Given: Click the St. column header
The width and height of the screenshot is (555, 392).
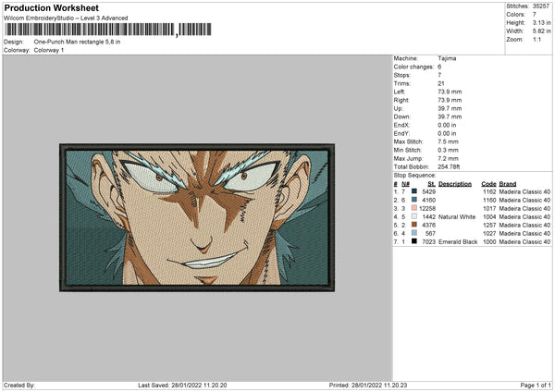Looking at the screenshot, I should tap(431, 183).
